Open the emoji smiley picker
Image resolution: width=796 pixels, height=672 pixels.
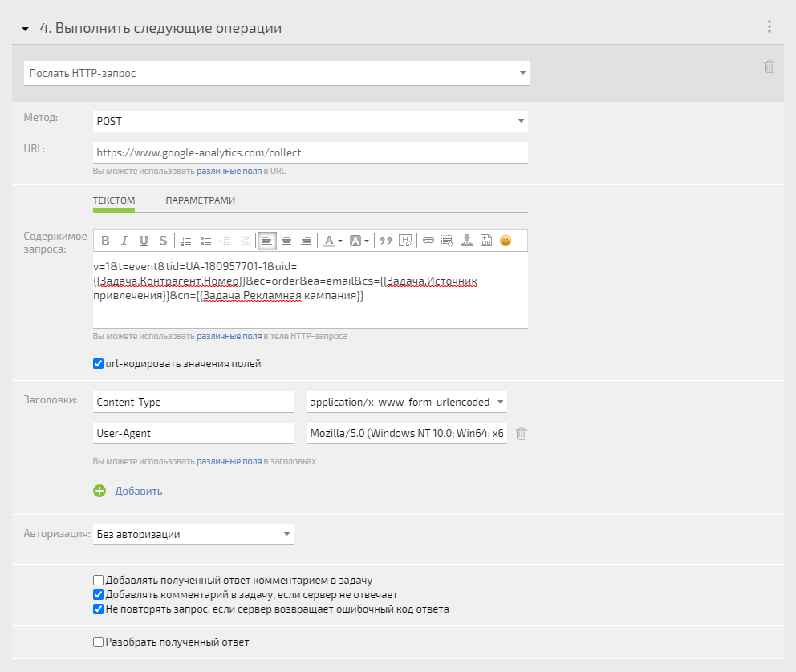tap(506, 241)
